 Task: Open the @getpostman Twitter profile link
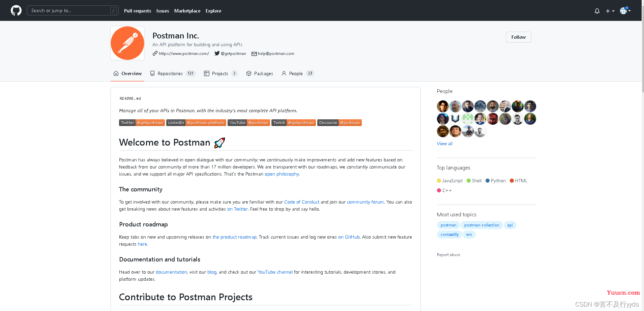click(x=233, y=54)
